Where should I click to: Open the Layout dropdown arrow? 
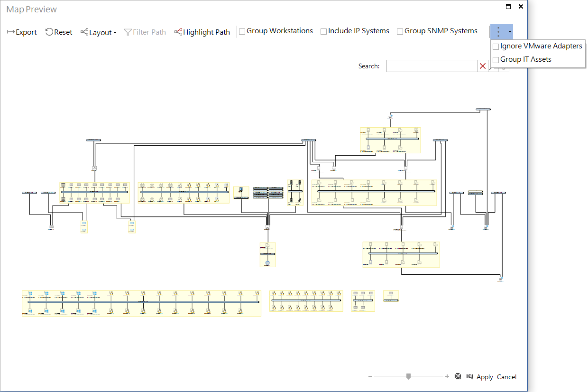pyautogui.click(x=115, y=33)
